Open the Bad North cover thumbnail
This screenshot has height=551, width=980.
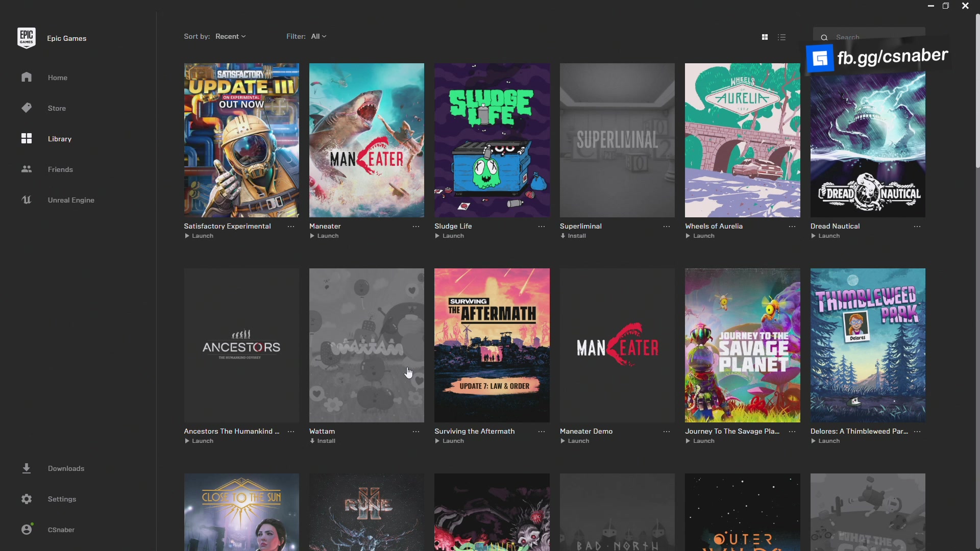(617, 512)
